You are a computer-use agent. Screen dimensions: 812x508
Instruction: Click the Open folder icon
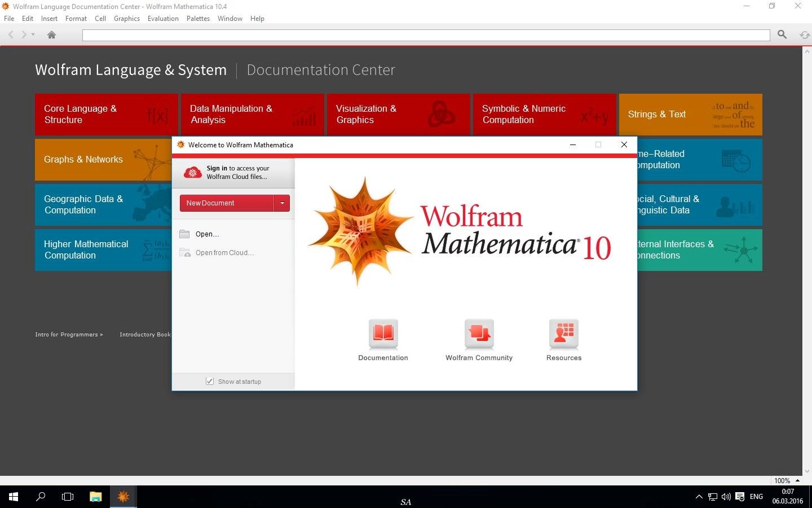184,234
